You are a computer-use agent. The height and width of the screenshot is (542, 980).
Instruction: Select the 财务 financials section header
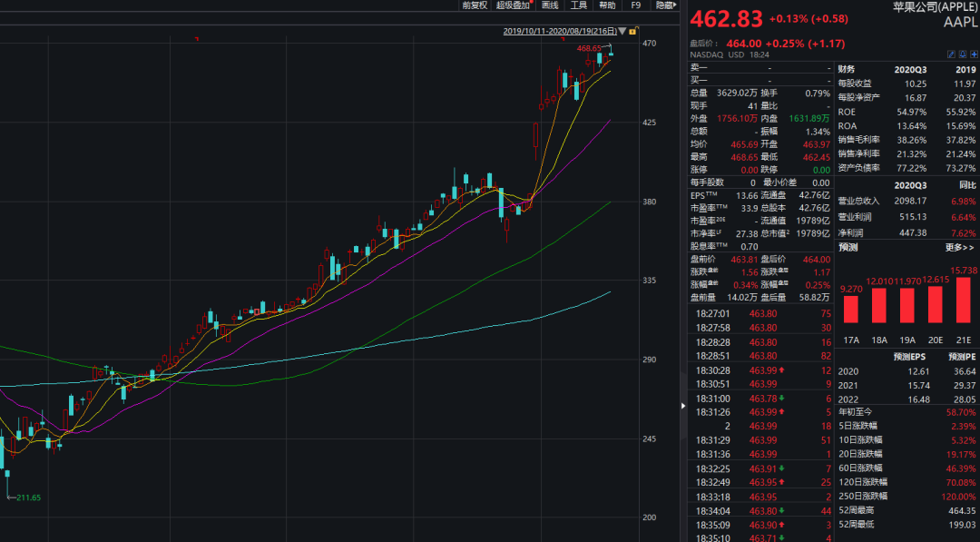click(x=846, y=69)
